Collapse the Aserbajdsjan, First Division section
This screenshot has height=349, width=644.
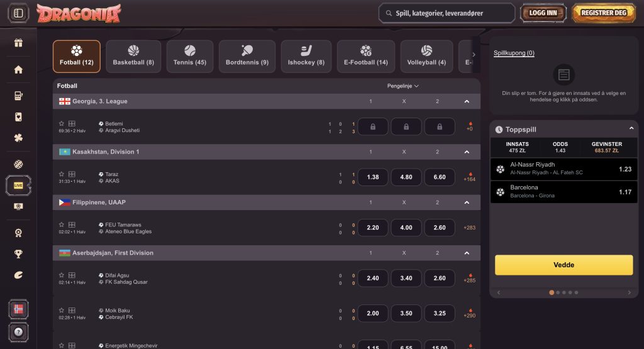coord(467,253)
